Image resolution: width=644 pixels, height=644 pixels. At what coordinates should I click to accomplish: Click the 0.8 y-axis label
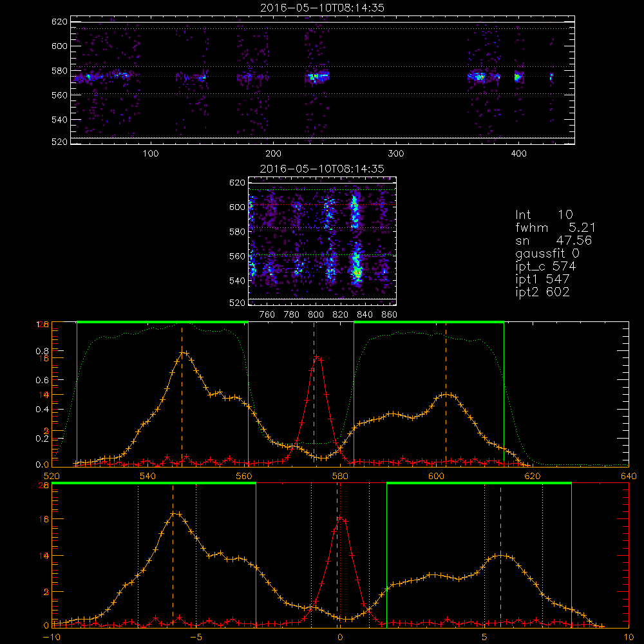(42, 351)
